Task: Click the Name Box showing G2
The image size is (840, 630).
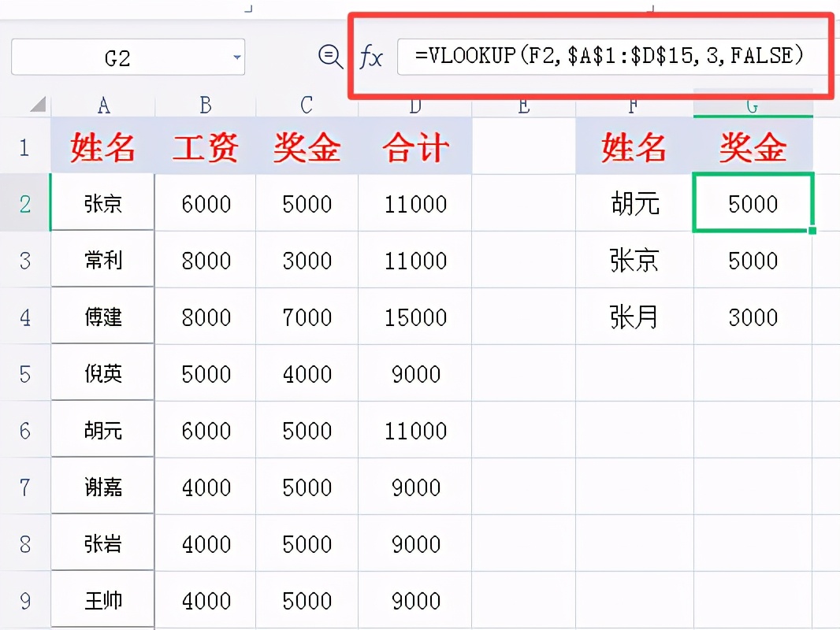Action: 128,57
